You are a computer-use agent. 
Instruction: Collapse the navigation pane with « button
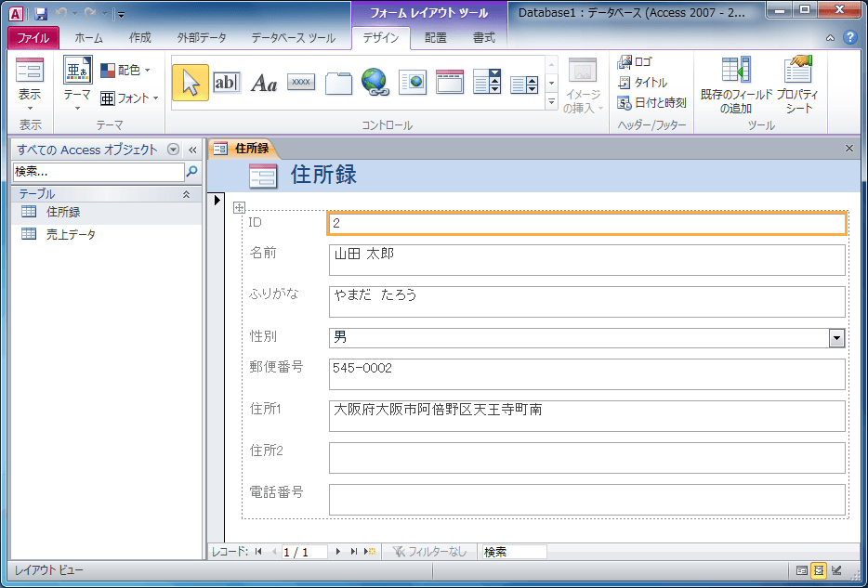192,150
